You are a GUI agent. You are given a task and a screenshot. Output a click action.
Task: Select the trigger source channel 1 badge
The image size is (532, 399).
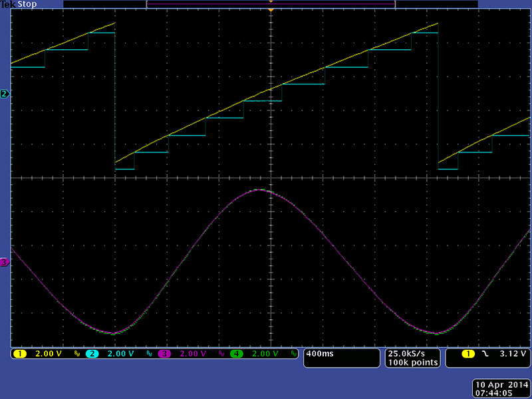point(468,354)
